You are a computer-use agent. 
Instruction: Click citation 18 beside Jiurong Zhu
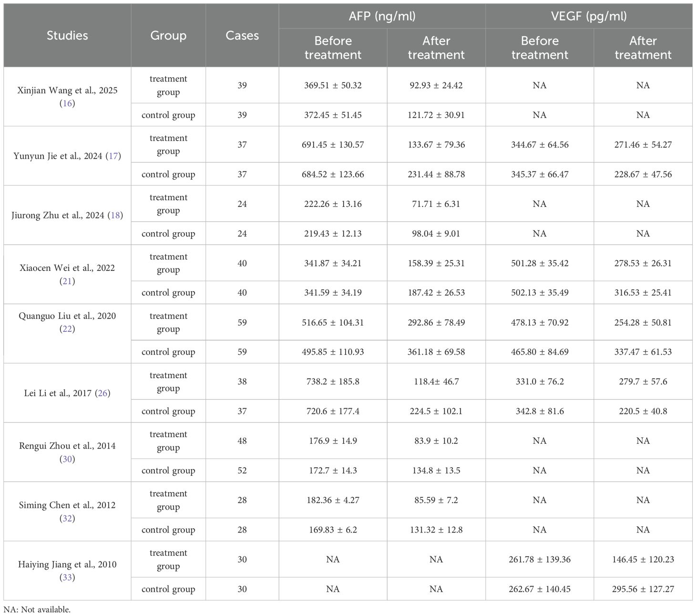115,216
